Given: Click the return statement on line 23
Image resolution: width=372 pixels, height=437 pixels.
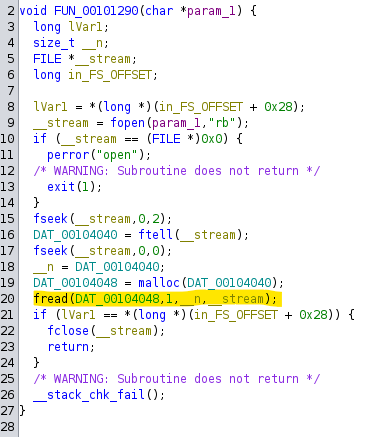Looking at the screenshot, I should pyautogui.click(x=68, y=347).
